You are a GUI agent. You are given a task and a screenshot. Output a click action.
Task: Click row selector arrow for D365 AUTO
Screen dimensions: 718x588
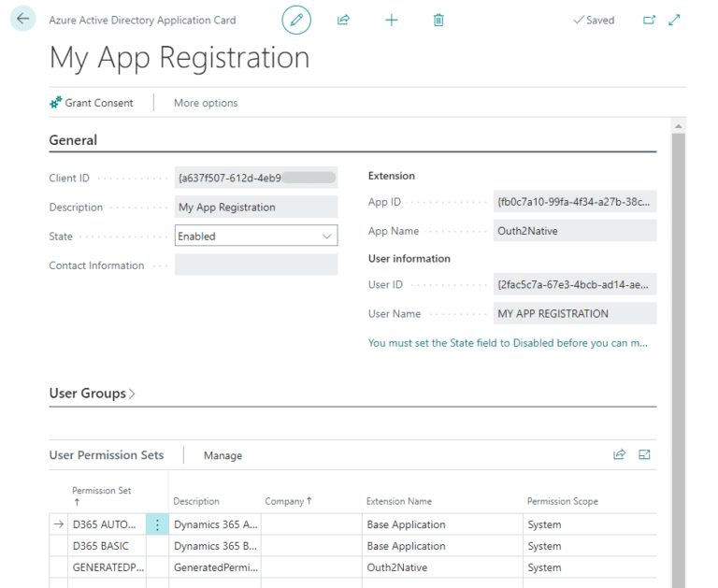(x=59, y=524)
